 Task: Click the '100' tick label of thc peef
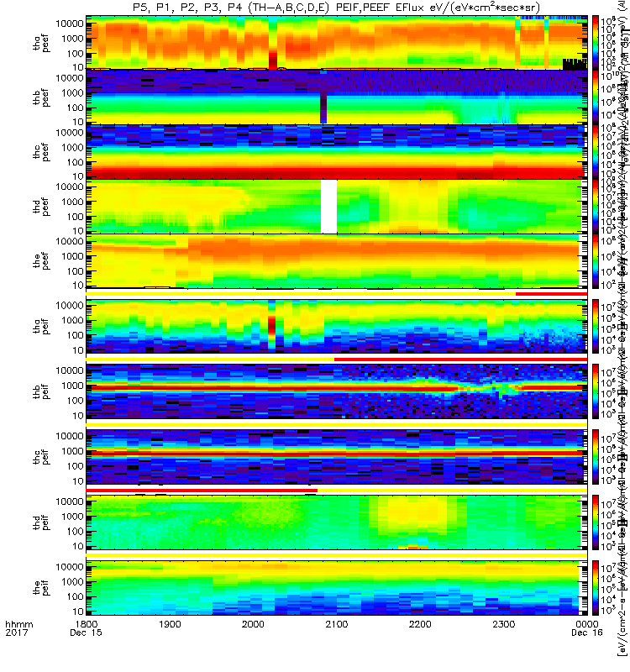(76, 162)
